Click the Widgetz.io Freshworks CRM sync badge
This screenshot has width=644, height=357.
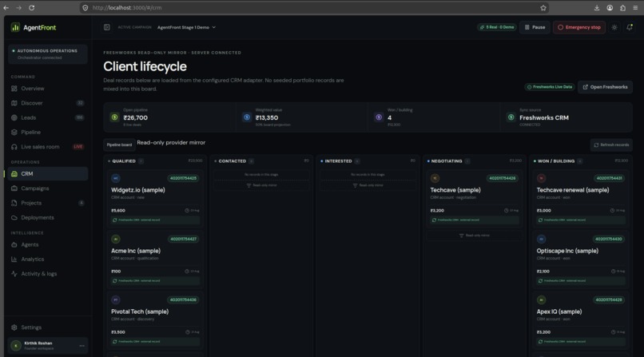tap(155, 220)
